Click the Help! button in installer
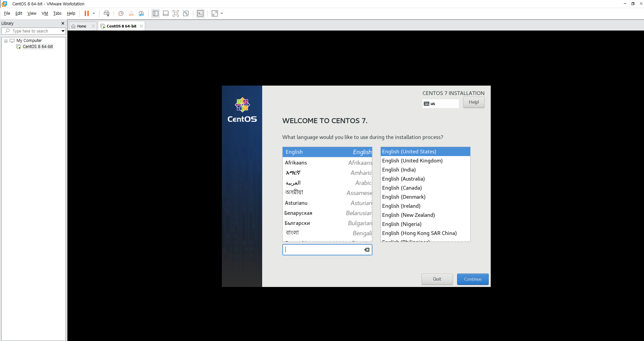The image size is (644, 341). coord(474,102)
